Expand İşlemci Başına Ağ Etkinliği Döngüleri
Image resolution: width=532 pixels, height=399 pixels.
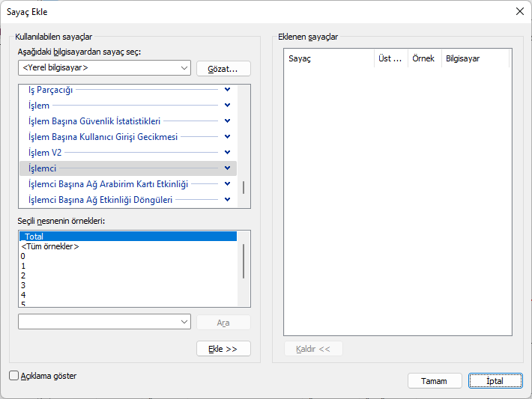(227, 200)
